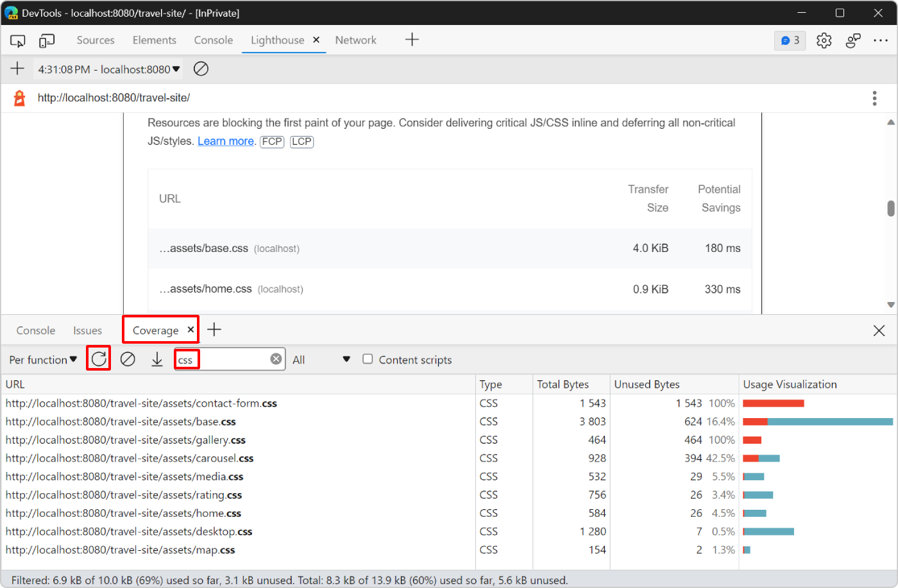This screenshot has width=898, height=588.
Task: Open the Console drawer tab
Action: [x=35, y=330]
